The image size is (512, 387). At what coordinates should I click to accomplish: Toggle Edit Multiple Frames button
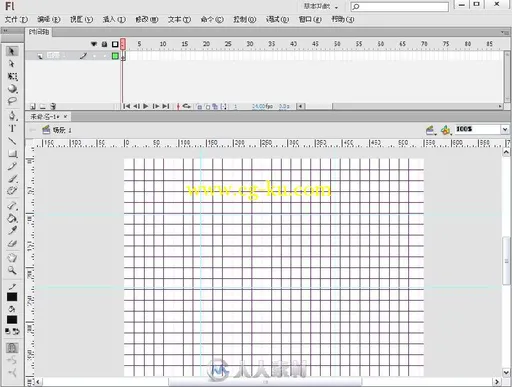[x=215, y=106]
